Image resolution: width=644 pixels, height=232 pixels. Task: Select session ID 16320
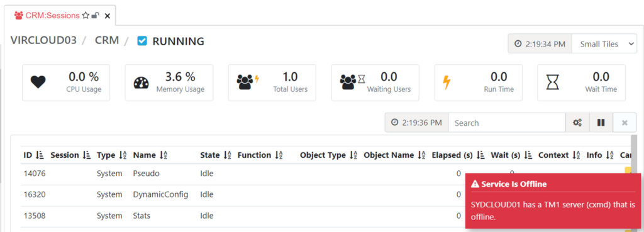[x=35, y=194]
